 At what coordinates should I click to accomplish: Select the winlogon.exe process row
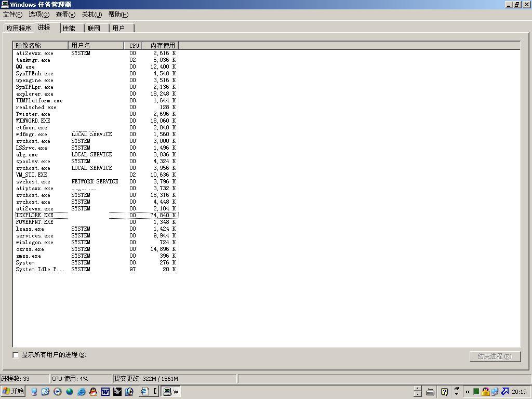[96, 242]
